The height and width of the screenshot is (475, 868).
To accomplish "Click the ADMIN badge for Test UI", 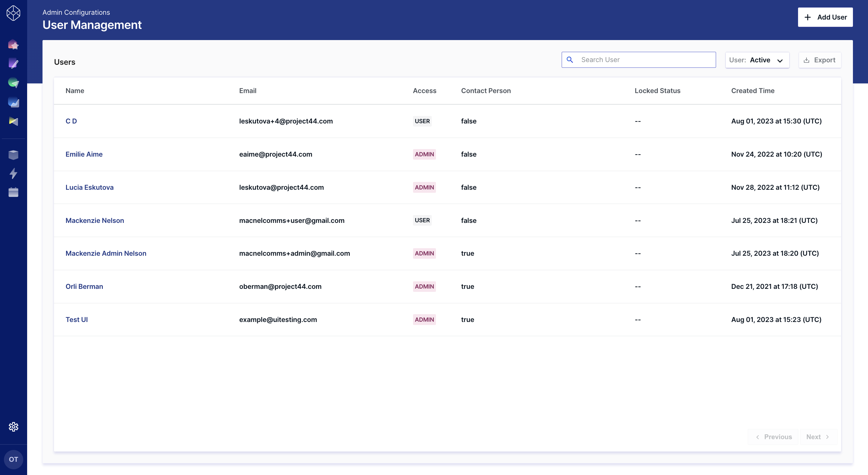I will (x=424, y=320).
